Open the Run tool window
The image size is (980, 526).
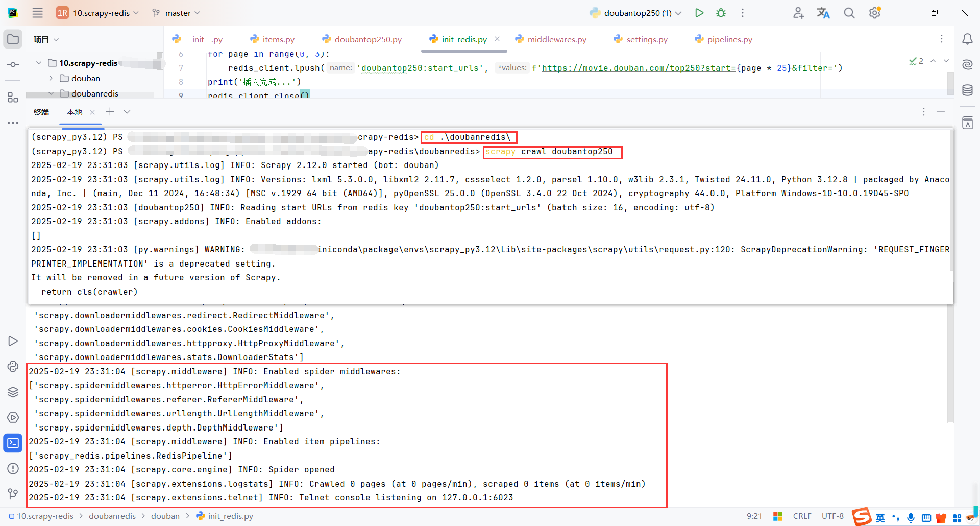click(x=13, y=341)
